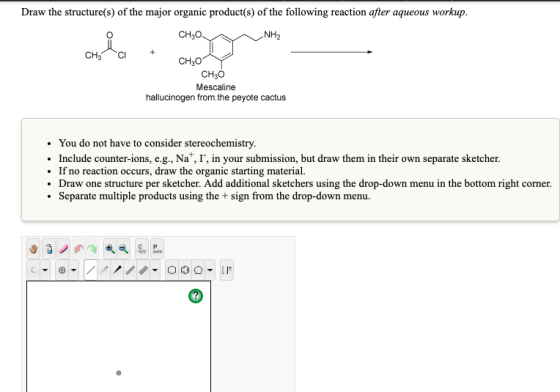Click 'Include counter-ions' instruction line

pos(279,158)
